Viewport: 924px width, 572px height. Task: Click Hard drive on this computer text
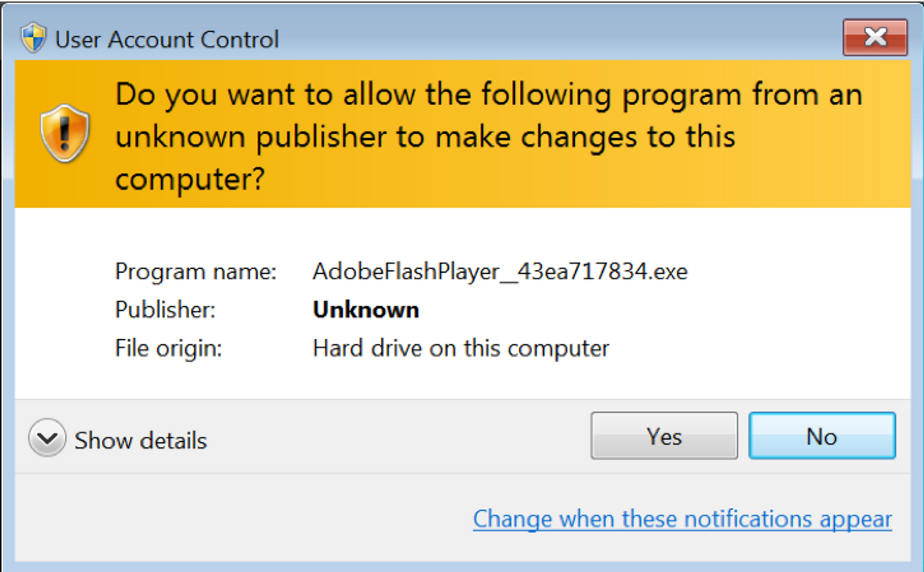pyautogui.click(x=461, y=348)
